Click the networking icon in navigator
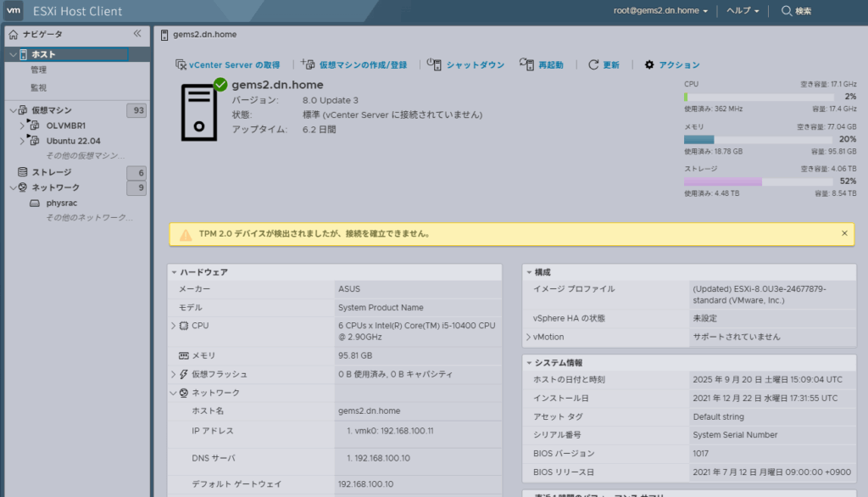 [x=23, y=187]
